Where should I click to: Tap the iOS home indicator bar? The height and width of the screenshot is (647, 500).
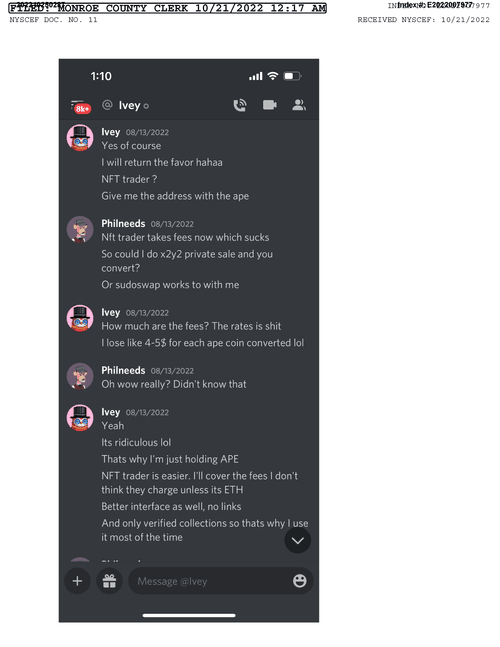pyautogui.click(x=189, y=615)
